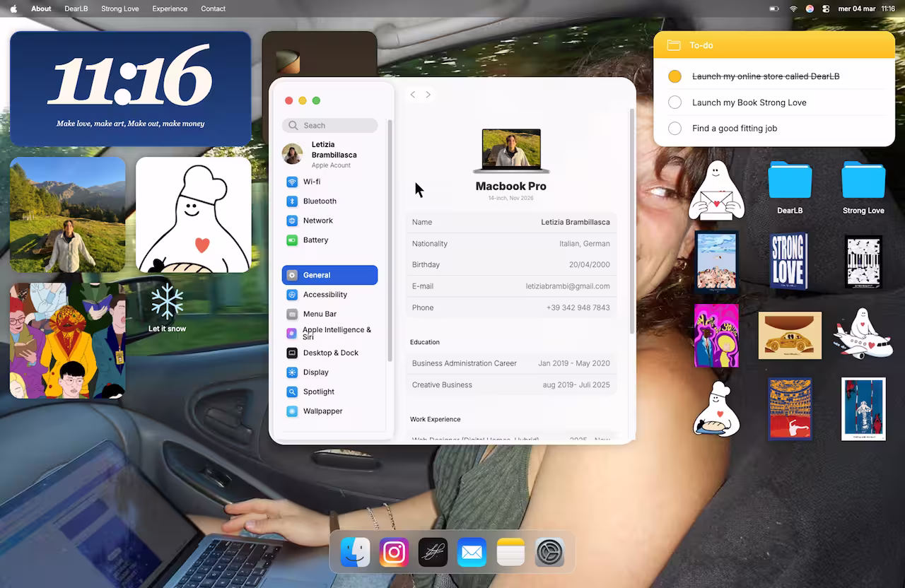This screenshot has height=588, width=905.
Task: Click the Macbook Pro laptop image
Action: point(511,151)
